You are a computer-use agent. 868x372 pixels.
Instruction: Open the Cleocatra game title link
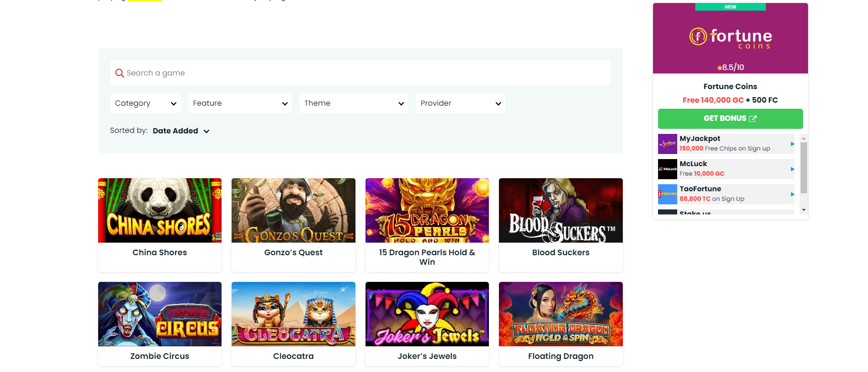point(293,356)
